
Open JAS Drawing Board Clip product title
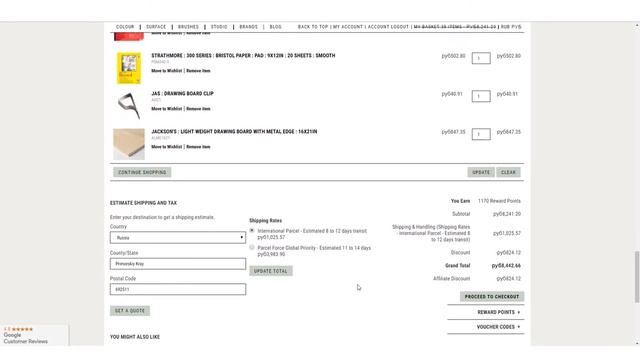pyautogui.click(x=182, y=93)
